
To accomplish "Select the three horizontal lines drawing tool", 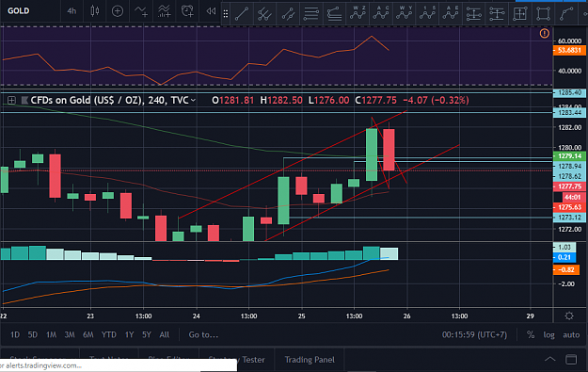I will tap(310, 14).
